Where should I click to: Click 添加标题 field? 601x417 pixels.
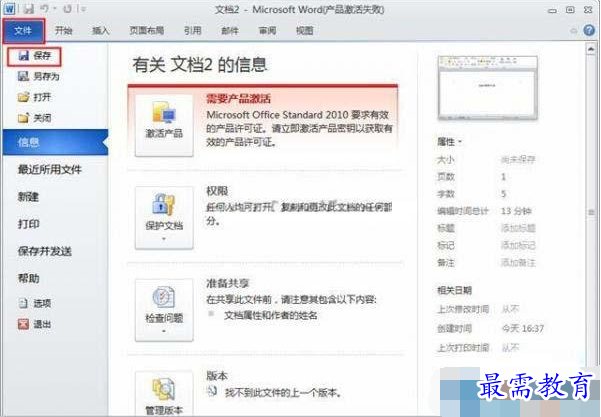pos(518,228)
